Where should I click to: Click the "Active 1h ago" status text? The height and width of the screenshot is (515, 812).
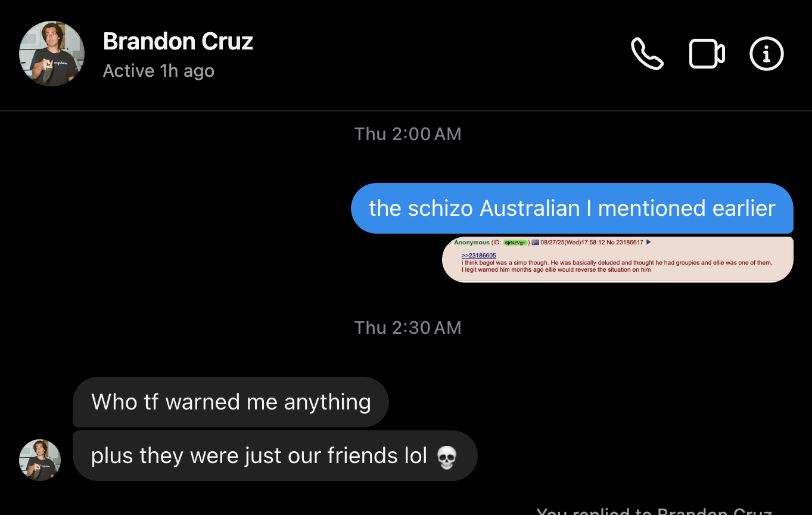(158, 71)
